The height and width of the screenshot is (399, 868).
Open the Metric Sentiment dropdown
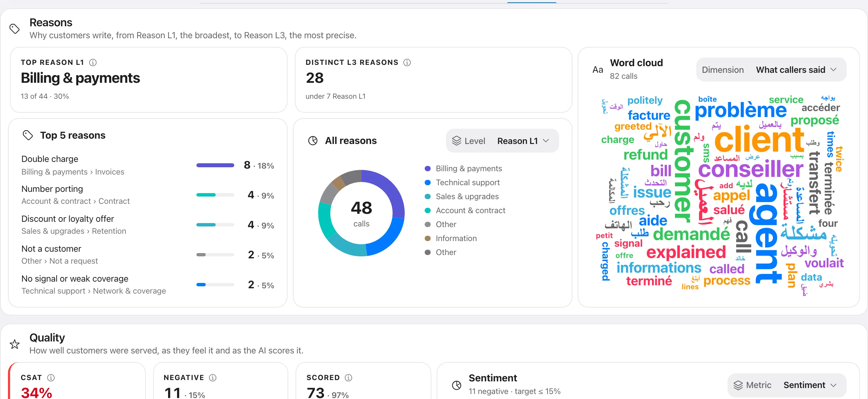click(786, 385)
